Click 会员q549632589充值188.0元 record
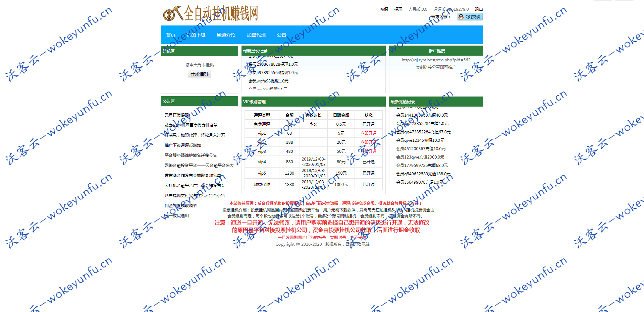This screenshot has height=312, width=644. [x=423, y=174]
